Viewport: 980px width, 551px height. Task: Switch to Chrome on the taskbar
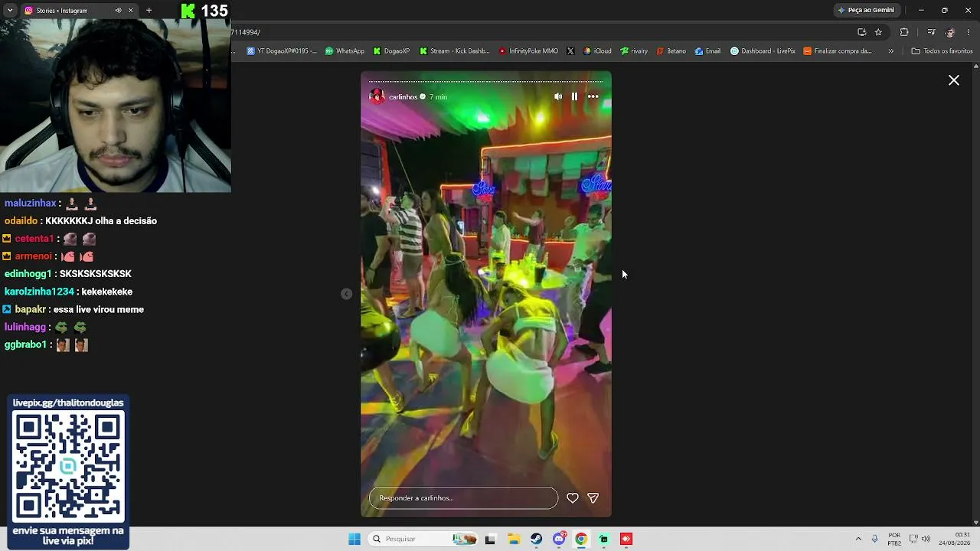[581, 539]
